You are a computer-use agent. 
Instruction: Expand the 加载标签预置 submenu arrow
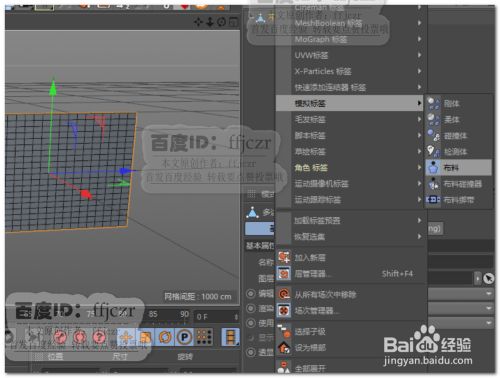pos(419,220)
